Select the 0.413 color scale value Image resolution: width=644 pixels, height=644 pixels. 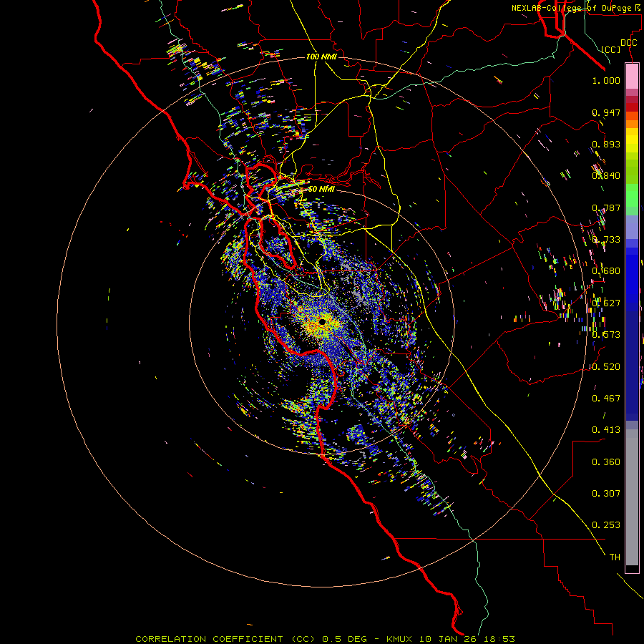tap(606, 429)
